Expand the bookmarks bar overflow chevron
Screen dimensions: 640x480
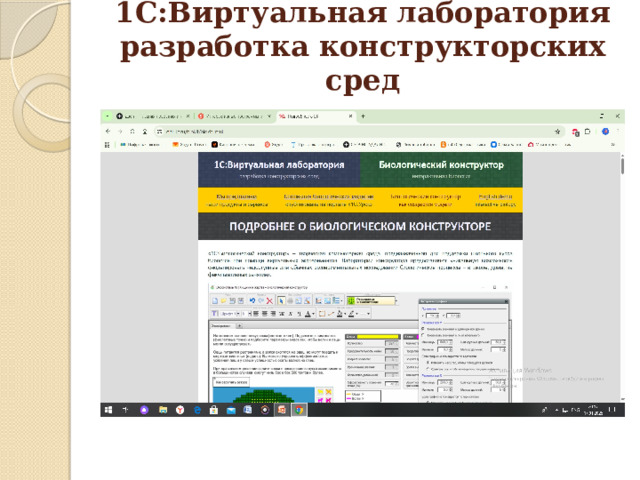613,144
